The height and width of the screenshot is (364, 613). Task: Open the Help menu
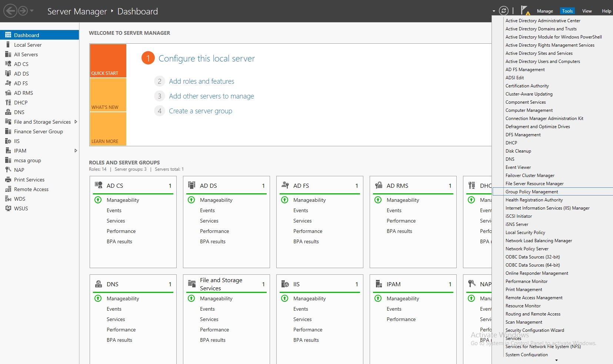click(x=606, y=11)
